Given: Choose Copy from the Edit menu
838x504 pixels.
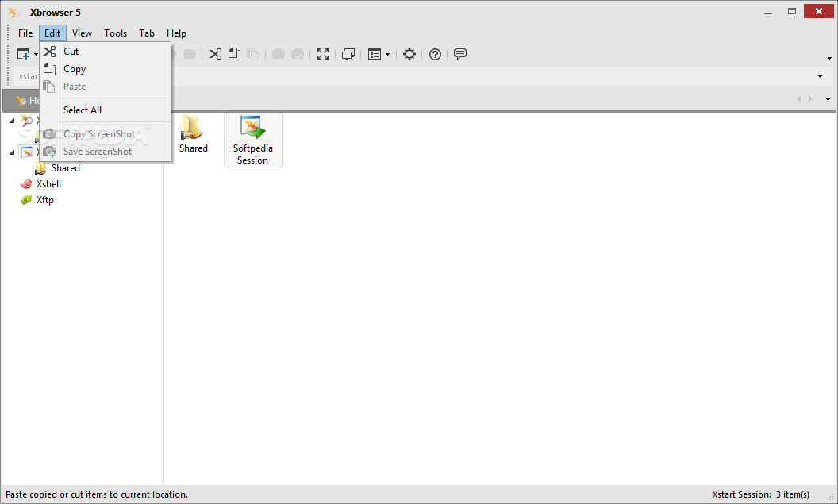Looking at the screenshot, I should pos(106,69).
